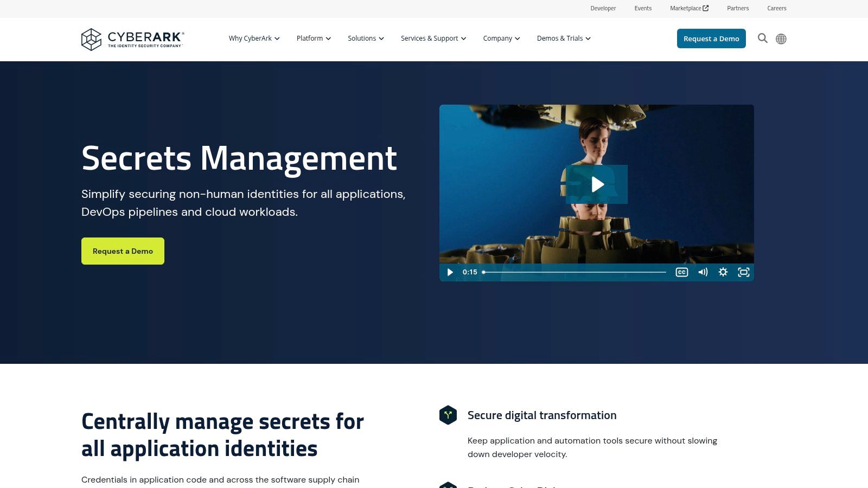The width and height of the screenshot is (868, 488).
Task: Open the language selector globe
Action: coord(781,38)
